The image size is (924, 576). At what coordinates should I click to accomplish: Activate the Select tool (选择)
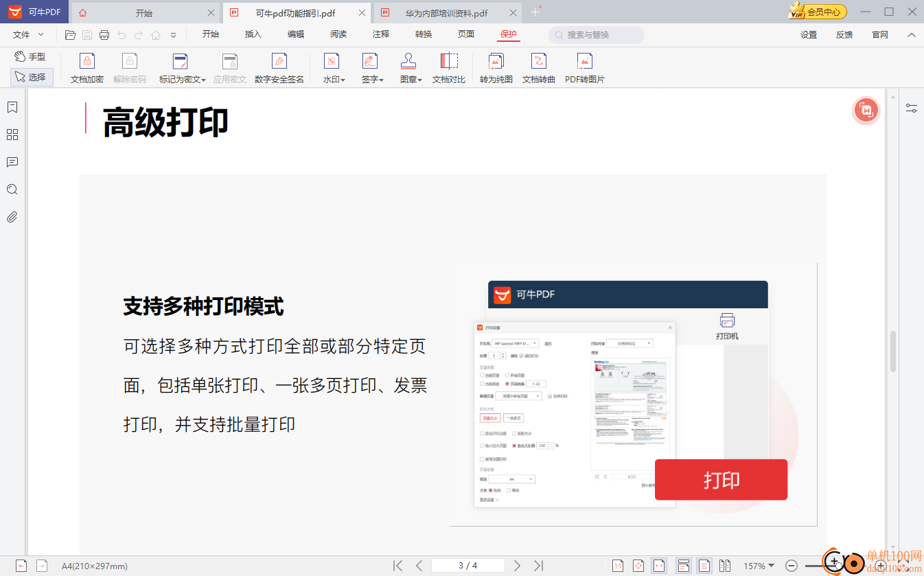(x=32, y=78)
